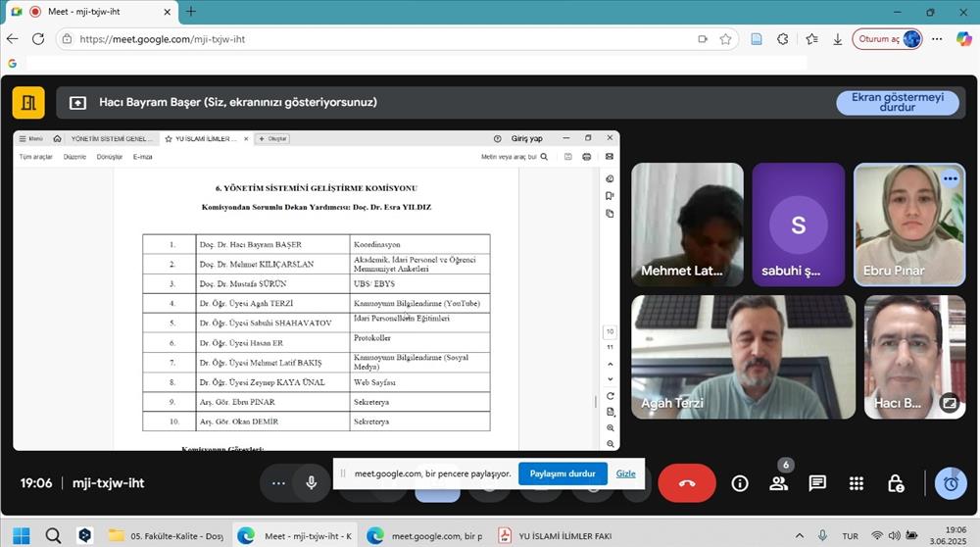Viewport: 980px width, 547px height.
Task: Click 'Doç. Dr. Hacı Bayram BAŞER' table cell
Action: (x=272, y=244)
